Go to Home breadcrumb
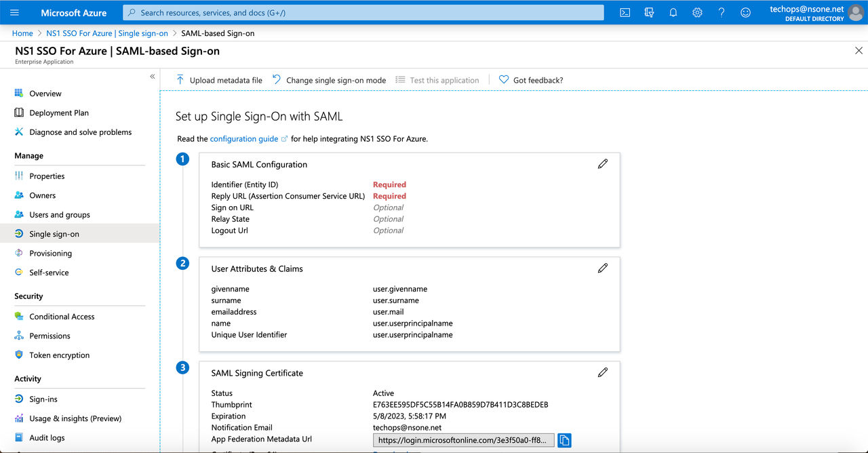This screenshot has width=868, height=453. 22,33
